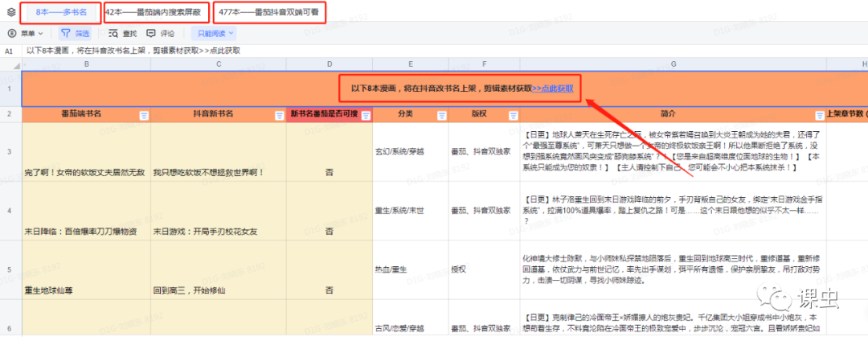Image resolution: width=868 pixels, height=337 pixels.
Task: Open filter dropdown for 版权 column
Action: click(x=513, y=115)
